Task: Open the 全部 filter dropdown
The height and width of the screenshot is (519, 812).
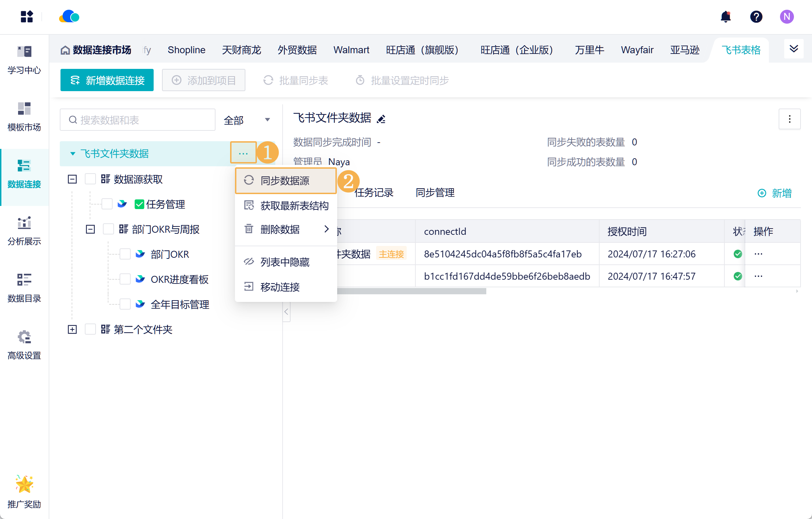Action: tap(247, 120)
